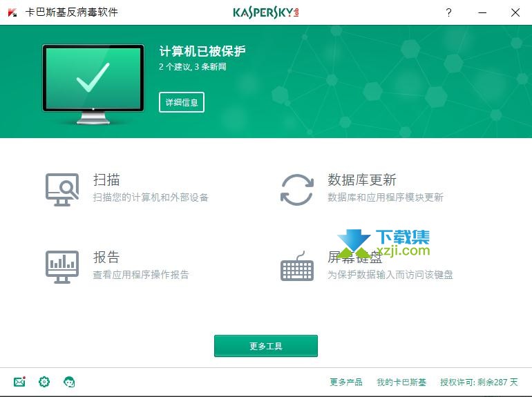
Task: Select the 报告 heading
Action: point(106,257)
